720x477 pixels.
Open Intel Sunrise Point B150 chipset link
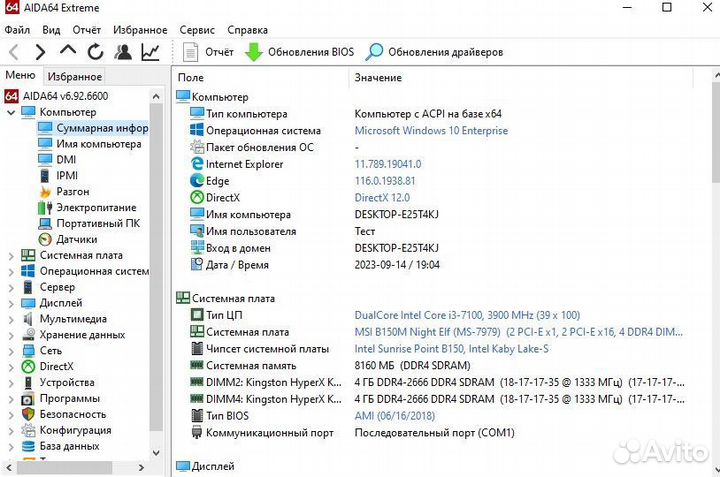451,348
